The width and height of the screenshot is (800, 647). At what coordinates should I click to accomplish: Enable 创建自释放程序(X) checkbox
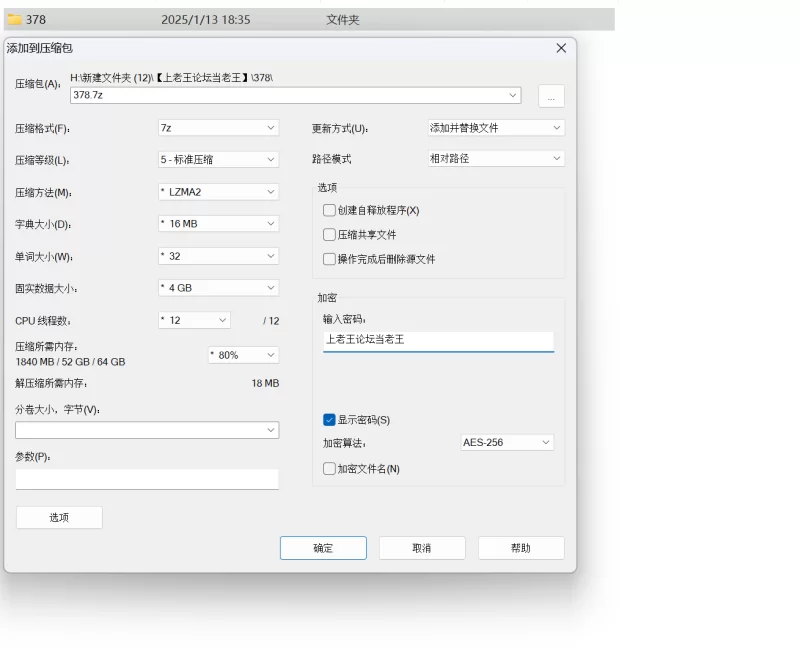(x=329, y=210)
